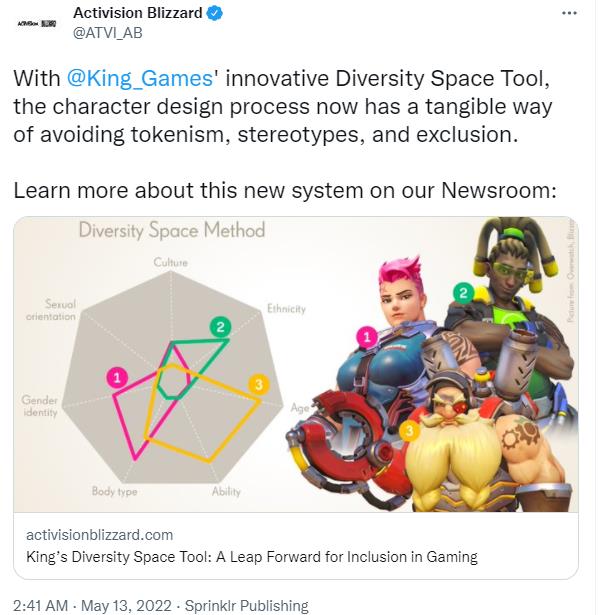The width and height of the screenshot is (600, 615).
Task: Click the green number 2 chart marker
Action: 222,325
